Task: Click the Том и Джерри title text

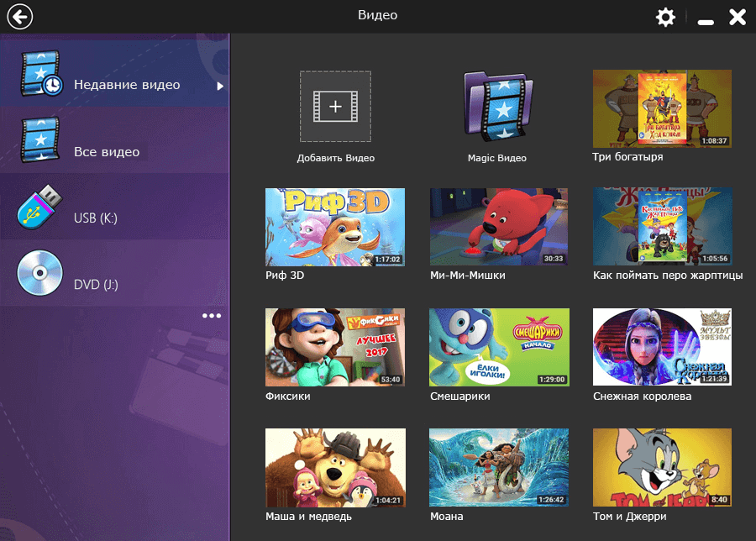Action: click(630, 517)
